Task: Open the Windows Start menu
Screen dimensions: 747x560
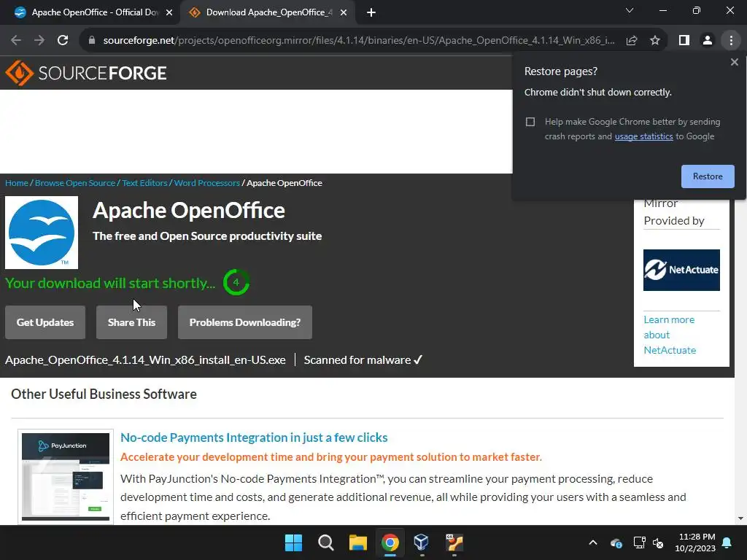Action: tap(293, 542)
